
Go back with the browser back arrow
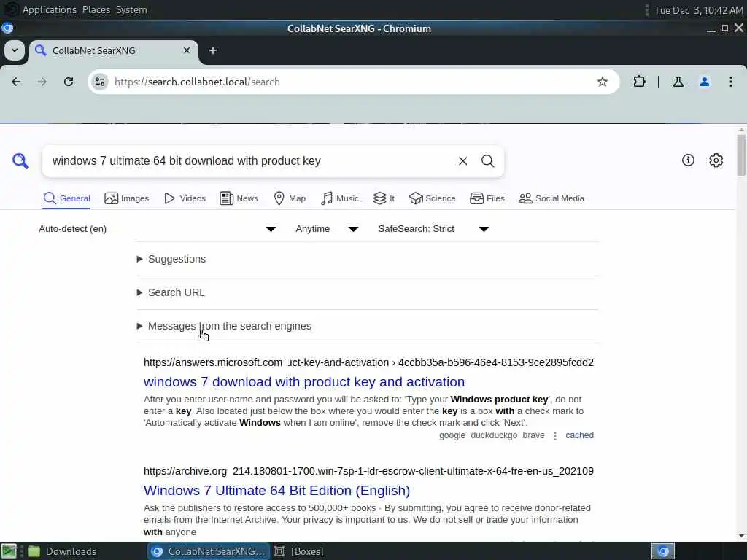point(16,82)
